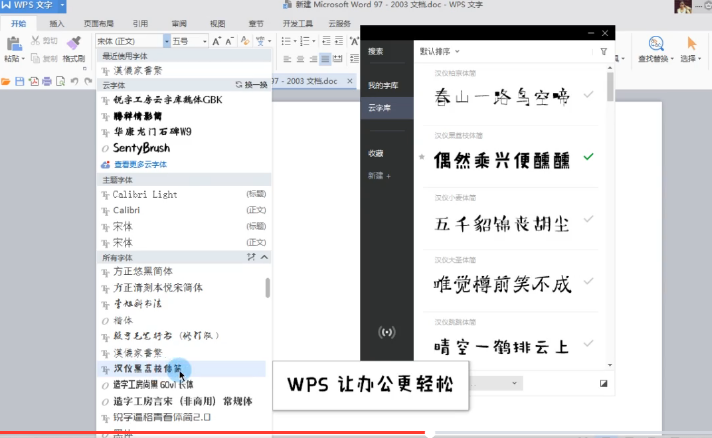Click the sort icon in the 所有字体 header
Image resolution: width=712 pixels, height=438 pixels.
coord(251,257)
